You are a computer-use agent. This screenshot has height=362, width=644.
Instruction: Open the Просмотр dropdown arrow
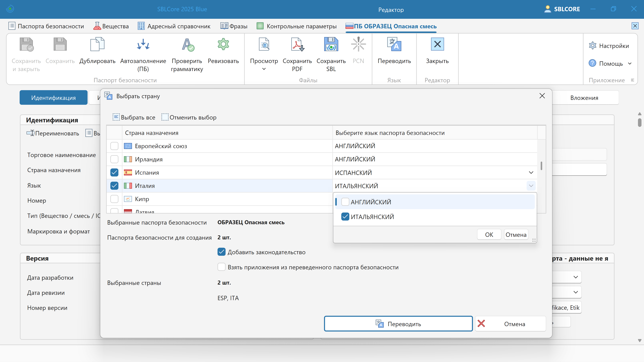(264, 69)
